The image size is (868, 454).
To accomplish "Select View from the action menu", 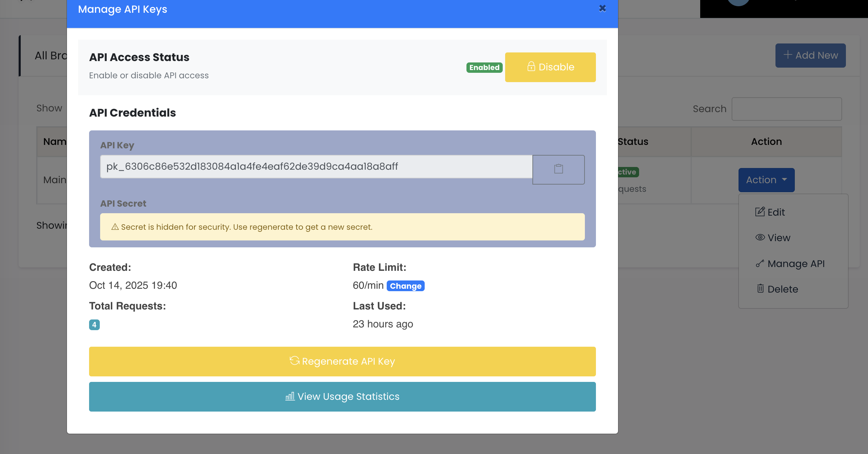I will click(779, 238).
